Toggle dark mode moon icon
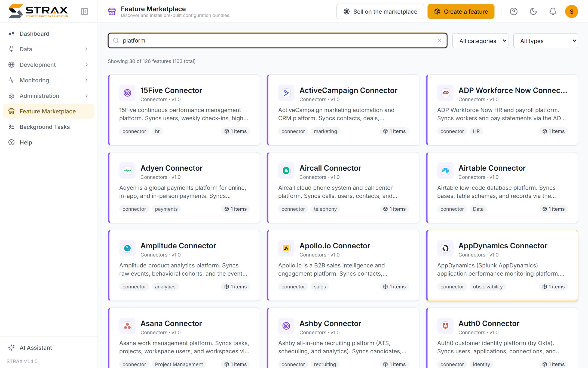This screenshot has width=588, height=368. (533, 11)
